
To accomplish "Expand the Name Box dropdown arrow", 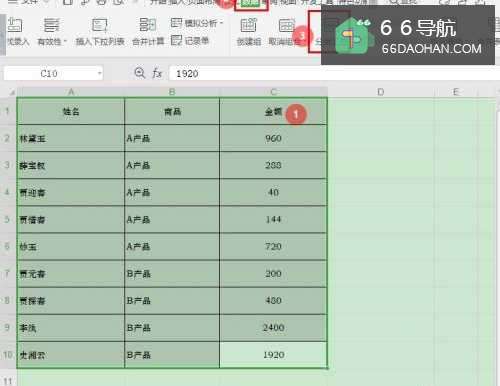I will [99, 73].
